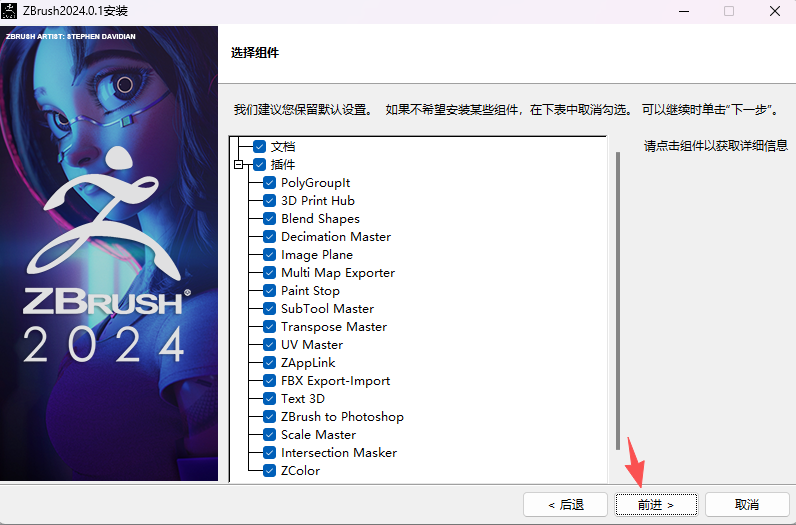Select the 3D Print Hub label
The image size is (796, 525).
click(318, 201)
